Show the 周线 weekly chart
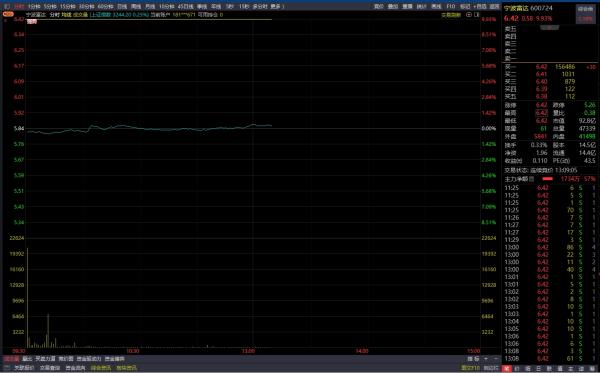This screenshot has width=600, height=373. click(x=136, y=7)
